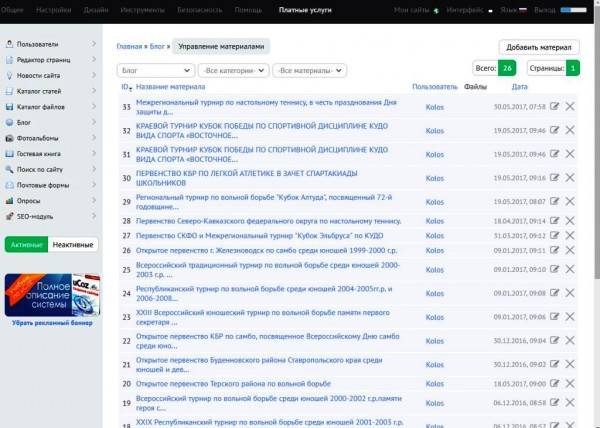Viewport: 600px width, 428px height.
Task: Expand Каталог статей sidebar arrow
Action: [94, 91]
